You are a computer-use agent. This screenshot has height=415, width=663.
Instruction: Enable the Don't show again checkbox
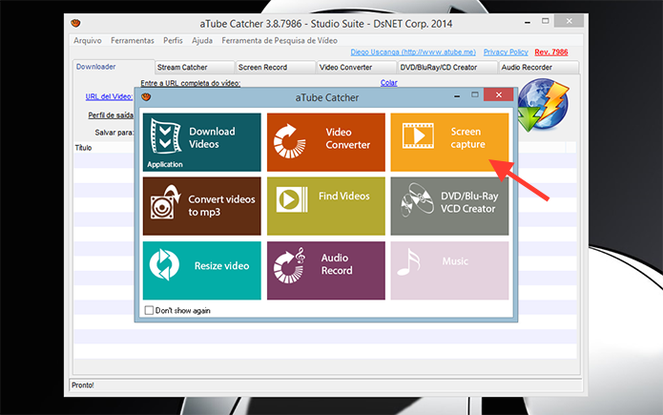point(149,311)
